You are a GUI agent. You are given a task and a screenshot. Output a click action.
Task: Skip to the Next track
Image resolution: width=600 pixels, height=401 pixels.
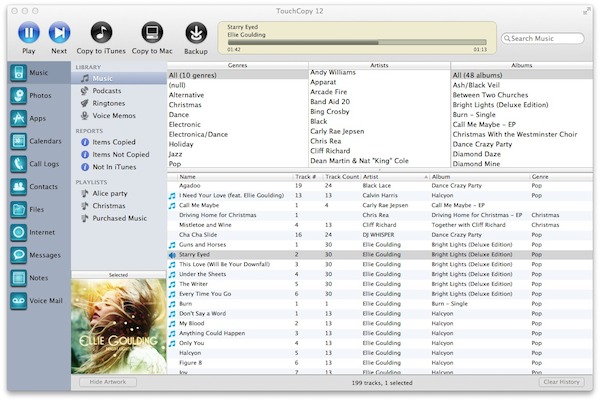59,33
